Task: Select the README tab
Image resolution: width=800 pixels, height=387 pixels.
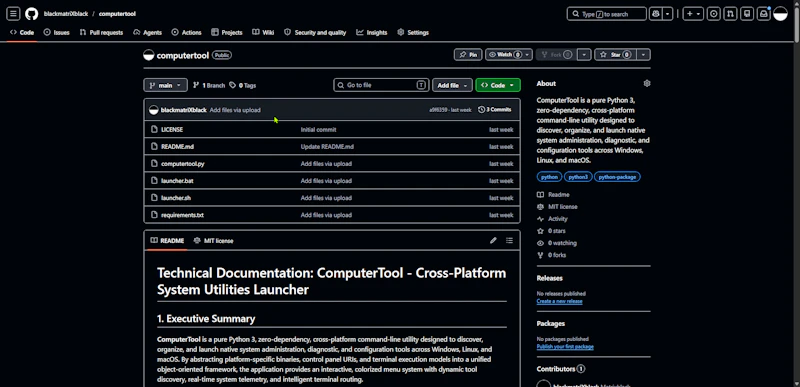Action: pos(167,240)
